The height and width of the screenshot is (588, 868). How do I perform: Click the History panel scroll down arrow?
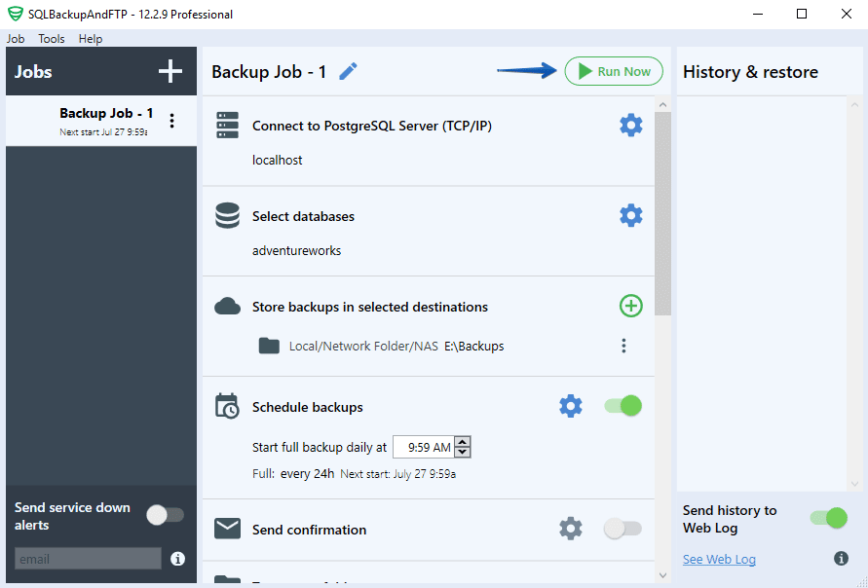[854, 484]
